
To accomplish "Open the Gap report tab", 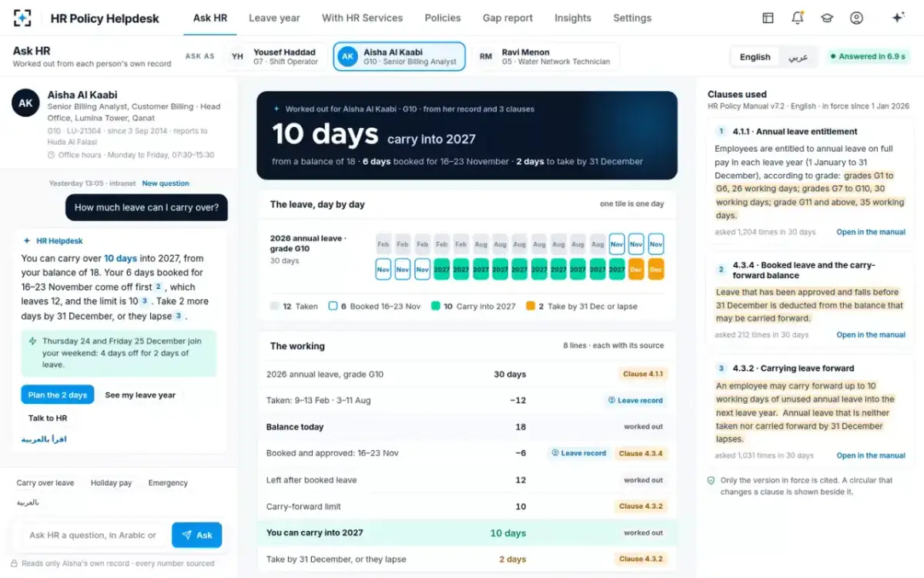I will [x=507, y=18].
